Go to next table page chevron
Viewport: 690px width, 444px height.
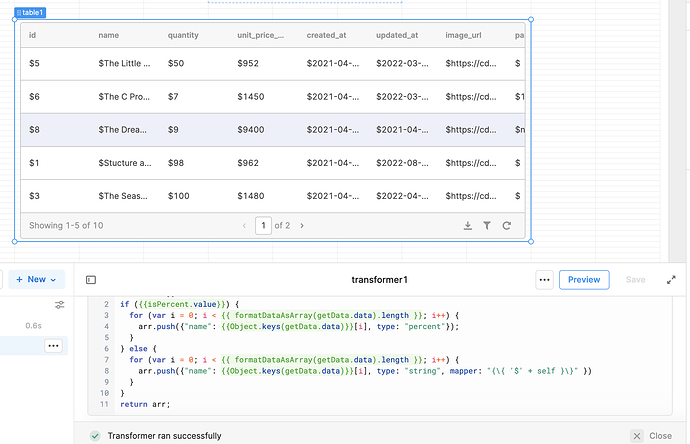(x=302, y=226)
